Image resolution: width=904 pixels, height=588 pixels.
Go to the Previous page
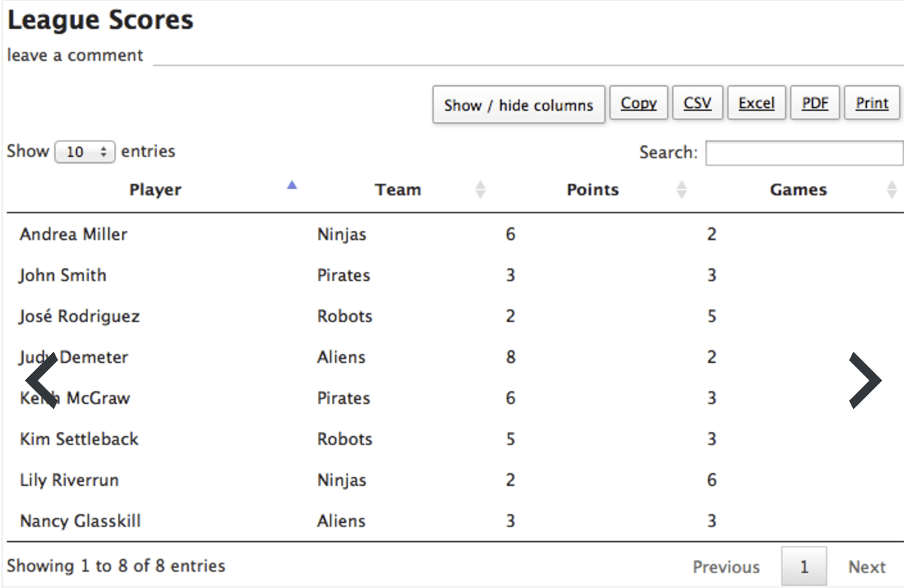coord(726,567)
